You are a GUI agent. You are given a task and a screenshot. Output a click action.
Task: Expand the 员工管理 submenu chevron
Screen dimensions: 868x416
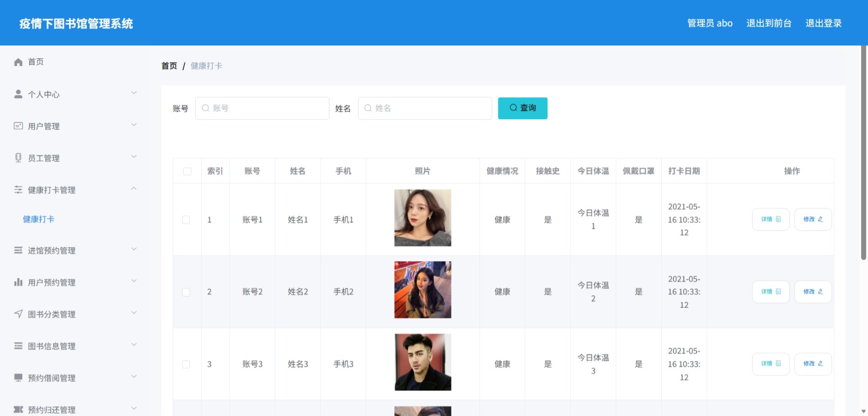click(x=134, y=157)
